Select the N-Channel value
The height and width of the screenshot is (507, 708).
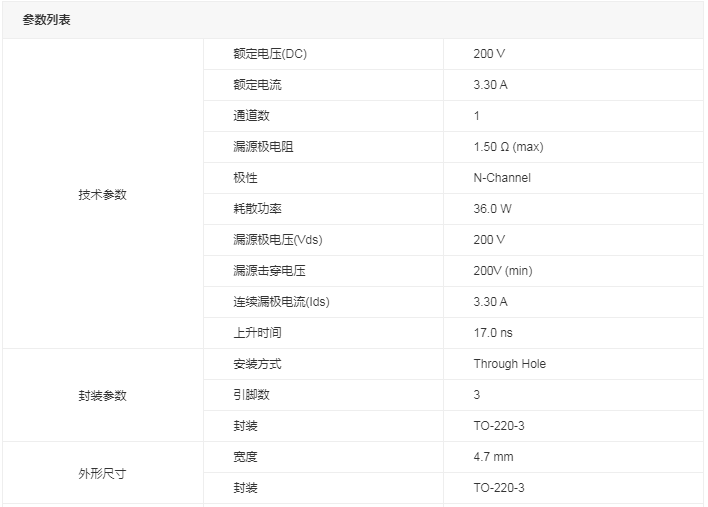tap(502, 178)
